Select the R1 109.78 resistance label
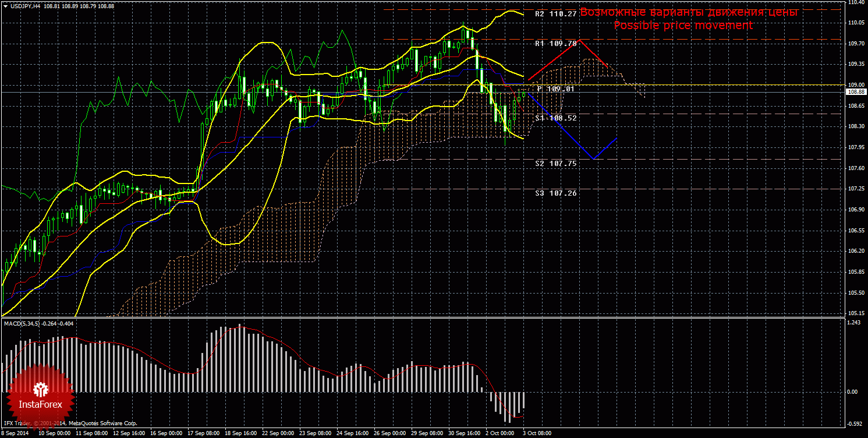 pos(556,44)
